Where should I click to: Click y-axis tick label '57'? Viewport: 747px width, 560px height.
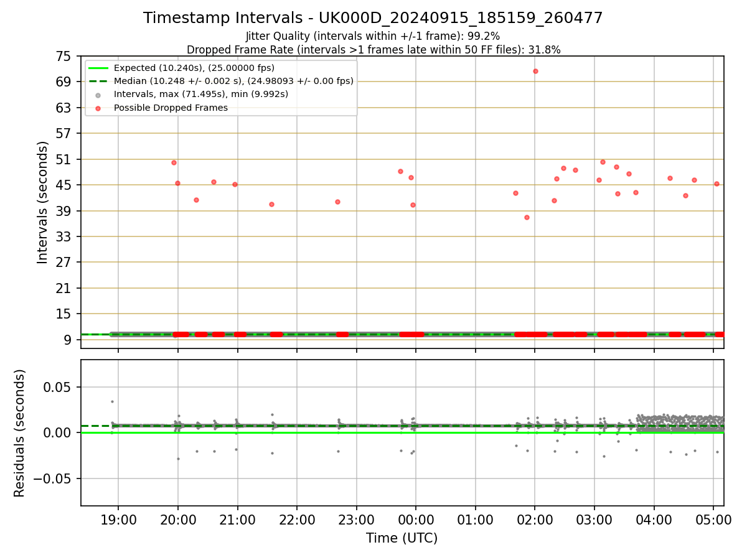(x=63, y=134)
